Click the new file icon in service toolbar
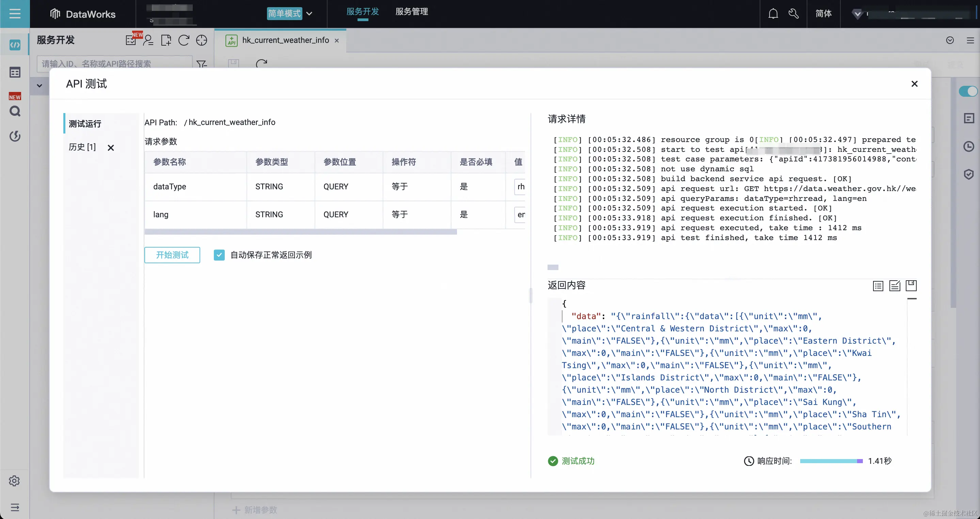 point(166,40)
